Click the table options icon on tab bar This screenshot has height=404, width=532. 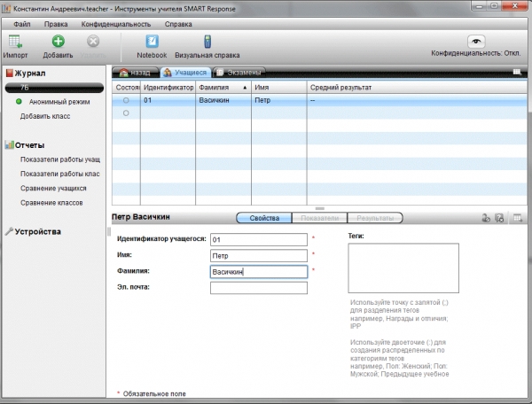click(x=517, y=72)
